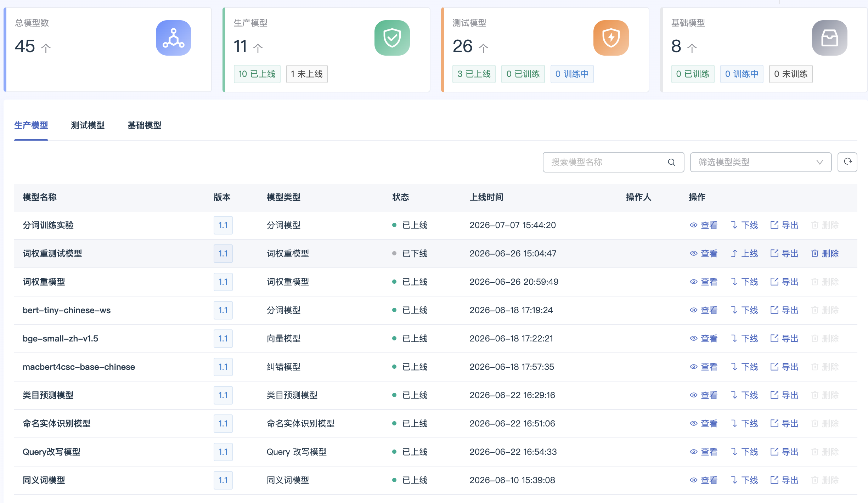Open the 筛选模型类型 dropdown
Viewport: 868px width, 503px height.
click(761, 162)
